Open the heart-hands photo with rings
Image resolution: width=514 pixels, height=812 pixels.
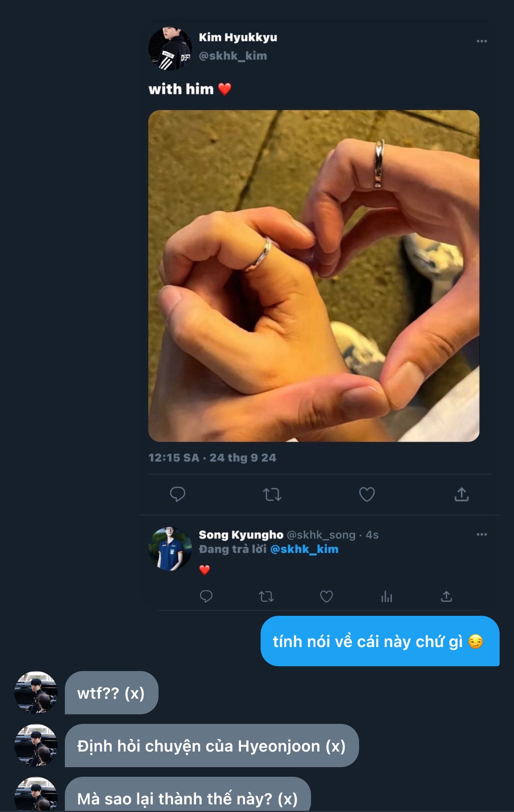pyautogui.click(x=314, y=276)
